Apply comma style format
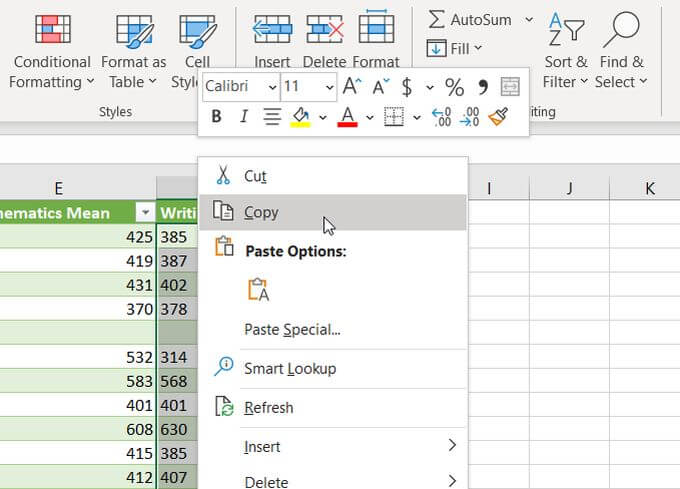 click(483, 87)
